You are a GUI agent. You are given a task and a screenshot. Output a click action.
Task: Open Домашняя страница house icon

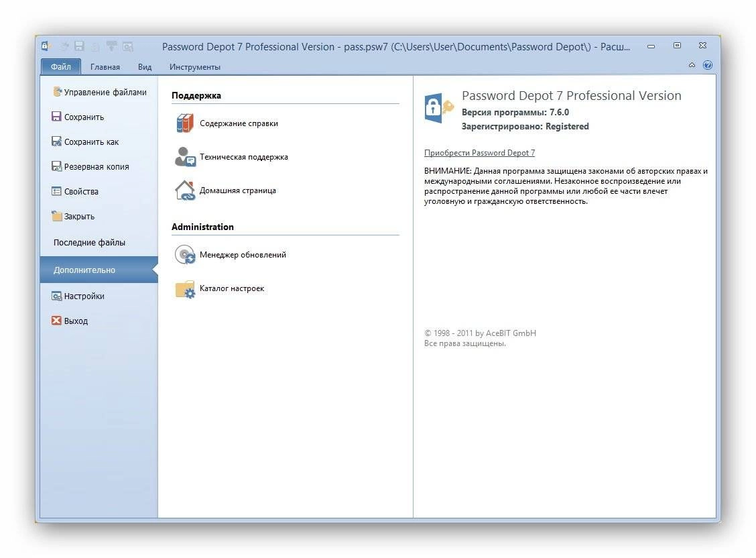(185, 190)
